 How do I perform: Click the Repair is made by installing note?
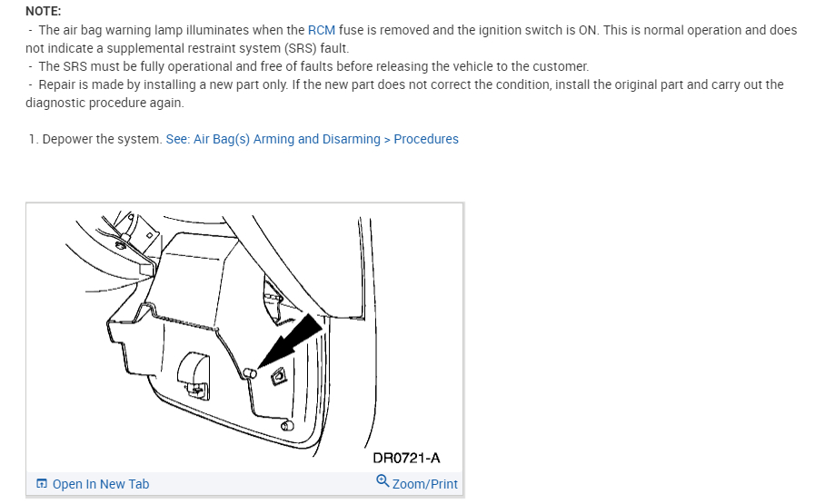(404, 94)
